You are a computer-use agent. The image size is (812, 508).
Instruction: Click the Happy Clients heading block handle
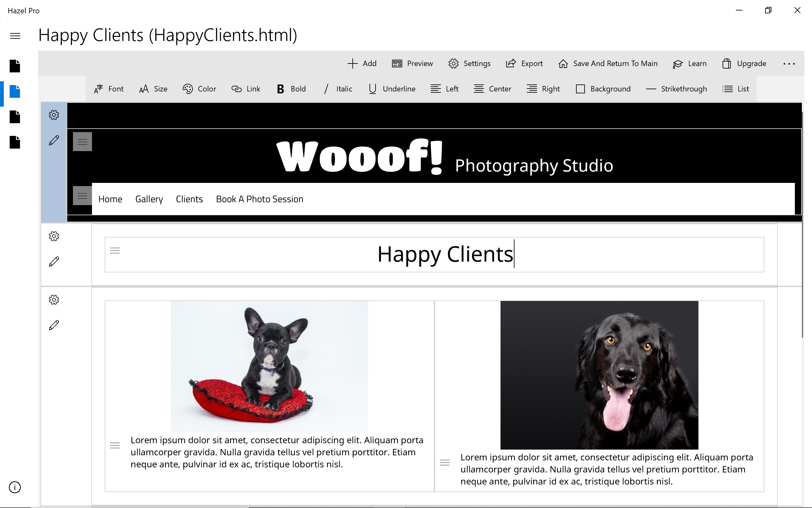point(115,251)
